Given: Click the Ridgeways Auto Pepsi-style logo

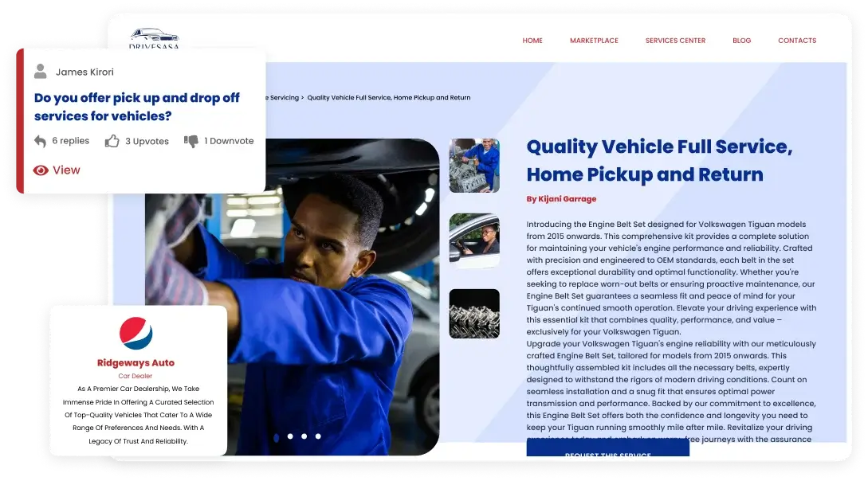Looking at the screenshot, I should tap(136, 333).
